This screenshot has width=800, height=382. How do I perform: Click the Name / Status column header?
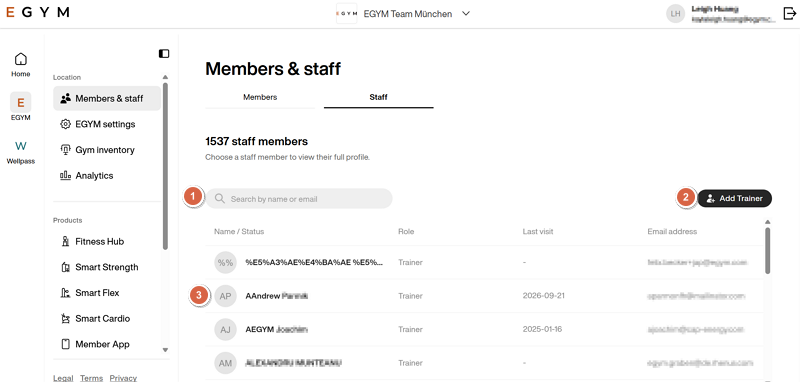tap(239, 232)
